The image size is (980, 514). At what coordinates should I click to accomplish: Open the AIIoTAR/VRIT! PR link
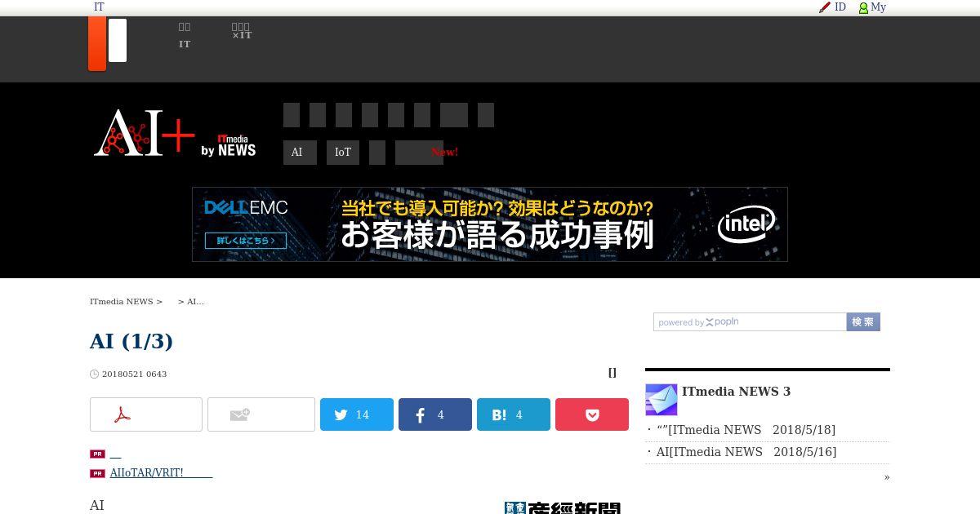click(x=161, y=473)
